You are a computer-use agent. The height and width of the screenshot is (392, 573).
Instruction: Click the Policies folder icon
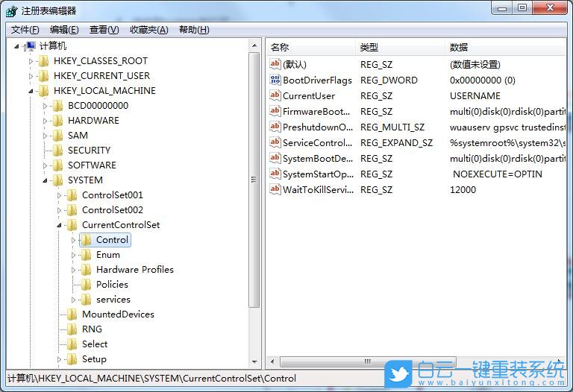pos(87,285)
